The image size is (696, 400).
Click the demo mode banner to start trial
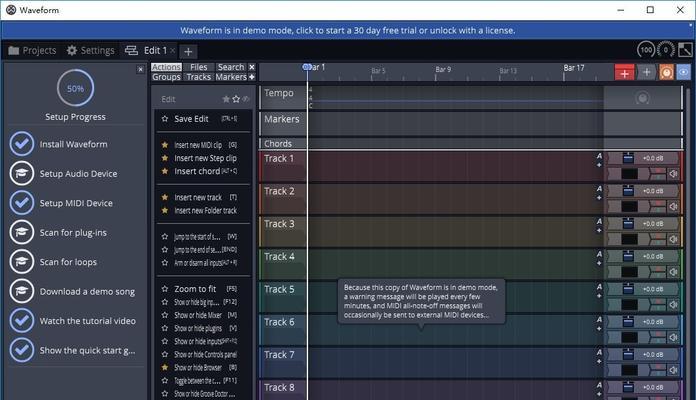click(348, 30)
